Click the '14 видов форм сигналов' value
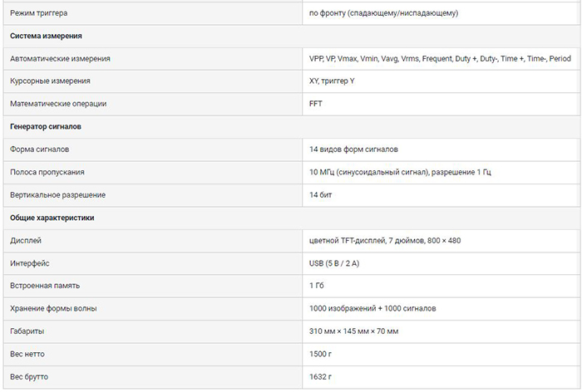This screenshot has height=392, width=582. 353,149
